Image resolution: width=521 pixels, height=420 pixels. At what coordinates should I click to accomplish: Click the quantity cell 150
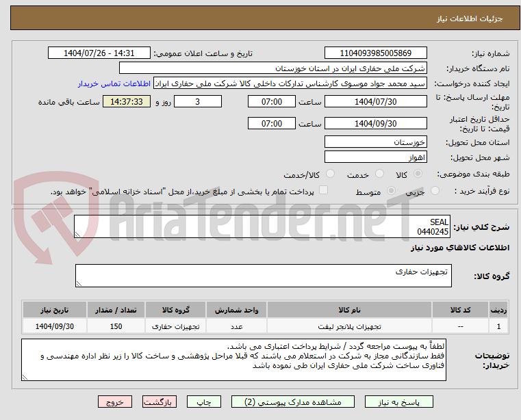(116, 327)
